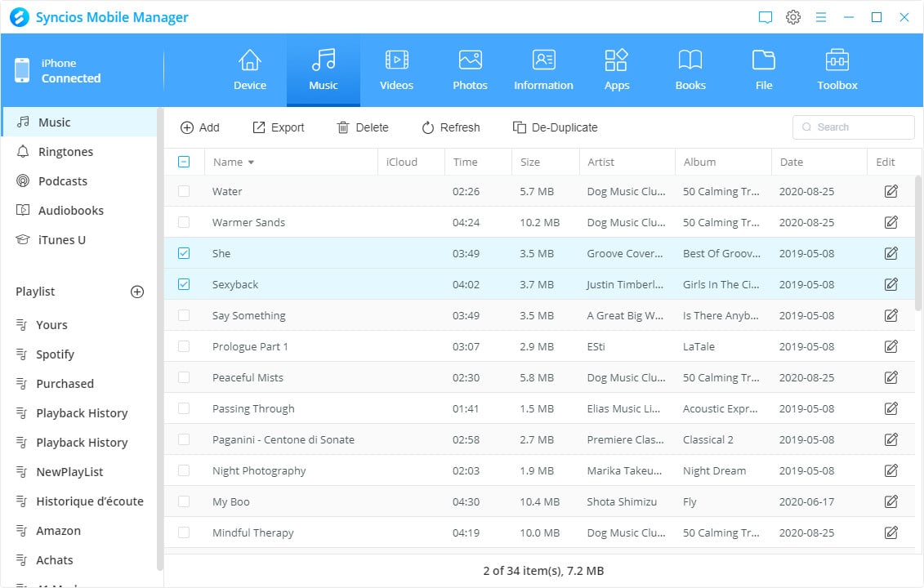Sort by the Date column header

click(819, 162)
